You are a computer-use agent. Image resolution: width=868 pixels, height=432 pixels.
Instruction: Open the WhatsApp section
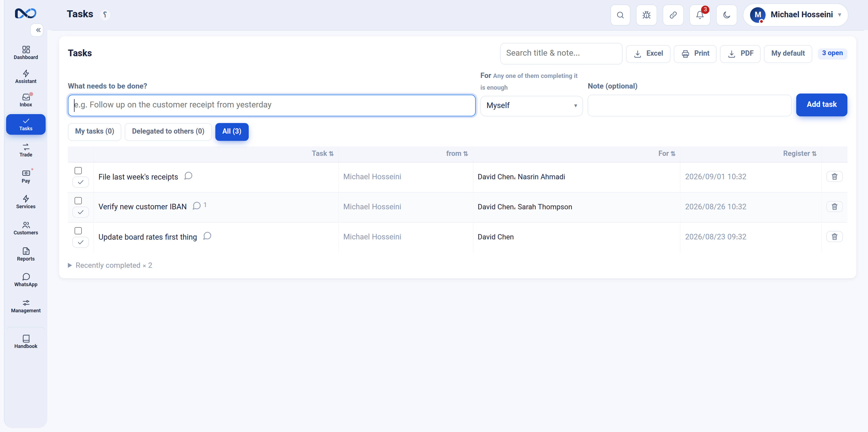point(26,280)
